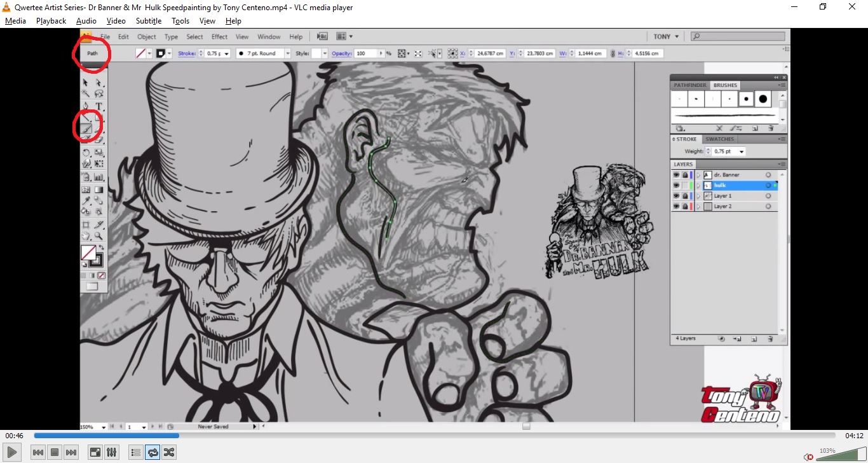Select the Selection arrow tool
This screenshot has width=868, height=463.
pos(86,83)
